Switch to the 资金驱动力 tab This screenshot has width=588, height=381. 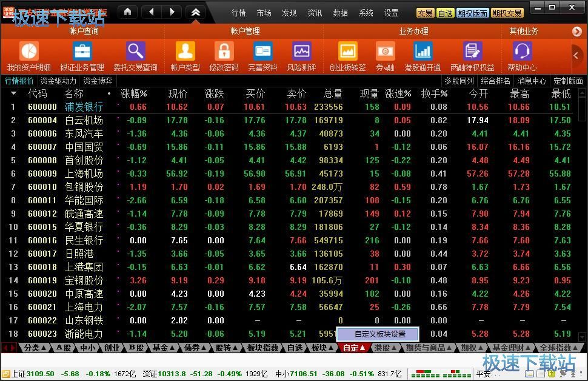point(58,81)
